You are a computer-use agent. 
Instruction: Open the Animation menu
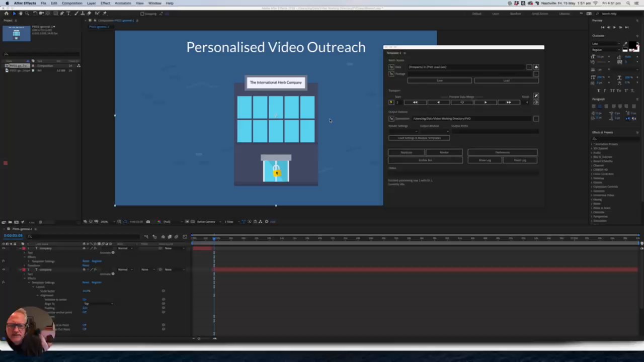tap(123, 3)
